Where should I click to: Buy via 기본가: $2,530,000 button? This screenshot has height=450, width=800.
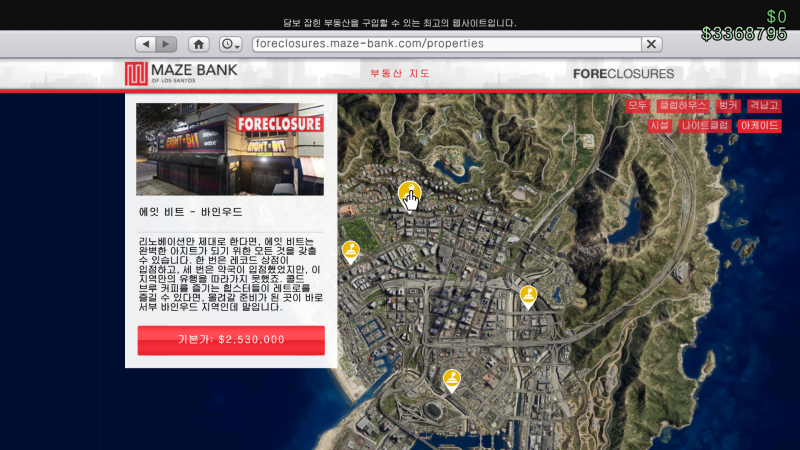coord(231,340)
